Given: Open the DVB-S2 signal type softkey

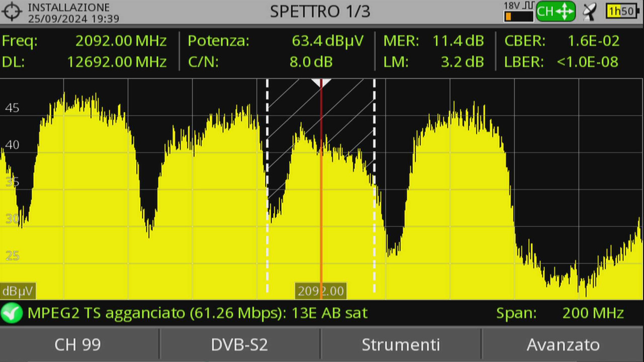Looking at the screenshot, I should (x=239, y=344).
